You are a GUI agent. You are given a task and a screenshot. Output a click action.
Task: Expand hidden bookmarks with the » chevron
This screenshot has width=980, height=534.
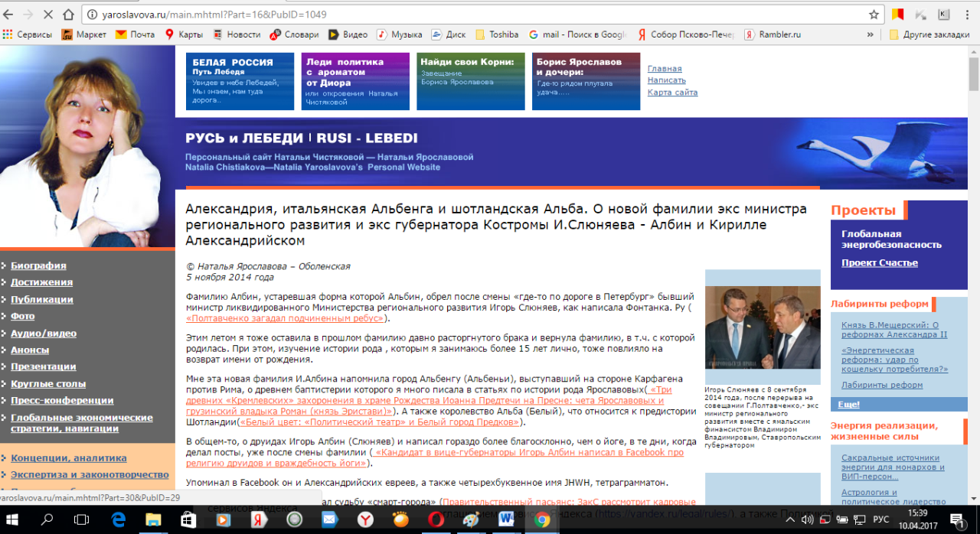pyautogui.click(x=871, y=34)
